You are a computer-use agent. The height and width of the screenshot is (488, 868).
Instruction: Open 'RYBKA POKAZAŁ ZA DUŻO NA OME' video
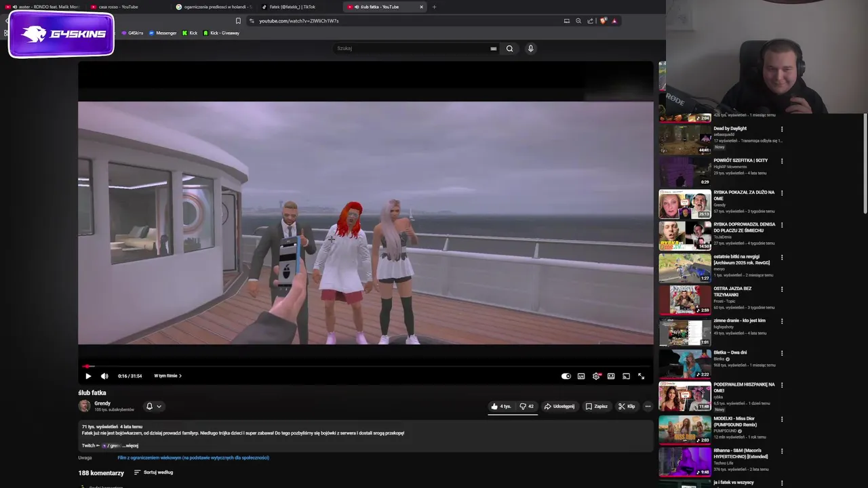pyautogui.click(x=743, y=195)
